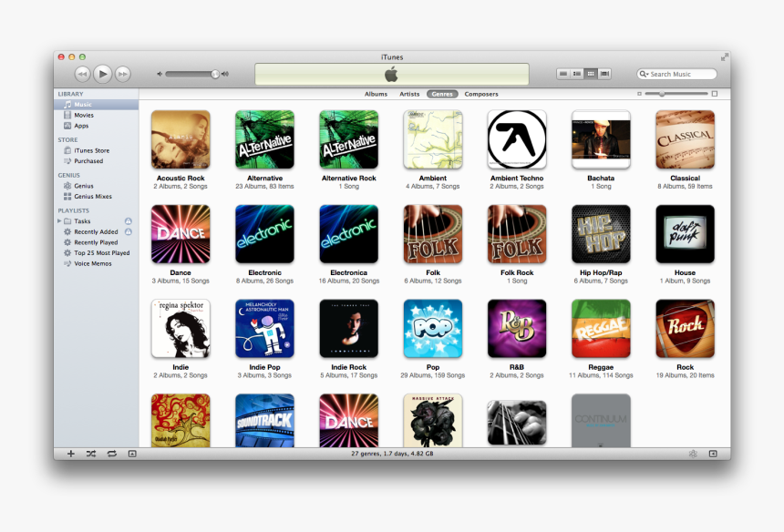Switch to Cover Flow view
This screenshot has width=784, height=532.
pyautogui.click(x=604, y=74)
